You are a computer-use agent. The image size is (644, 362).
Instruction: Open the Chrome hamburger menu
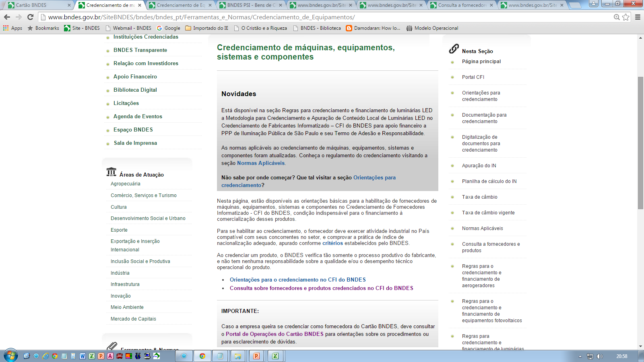coord(638,17)
